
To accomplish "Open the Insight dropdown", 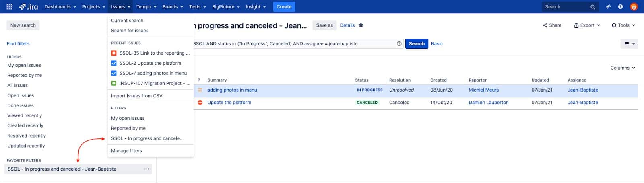I will (256, 7).
